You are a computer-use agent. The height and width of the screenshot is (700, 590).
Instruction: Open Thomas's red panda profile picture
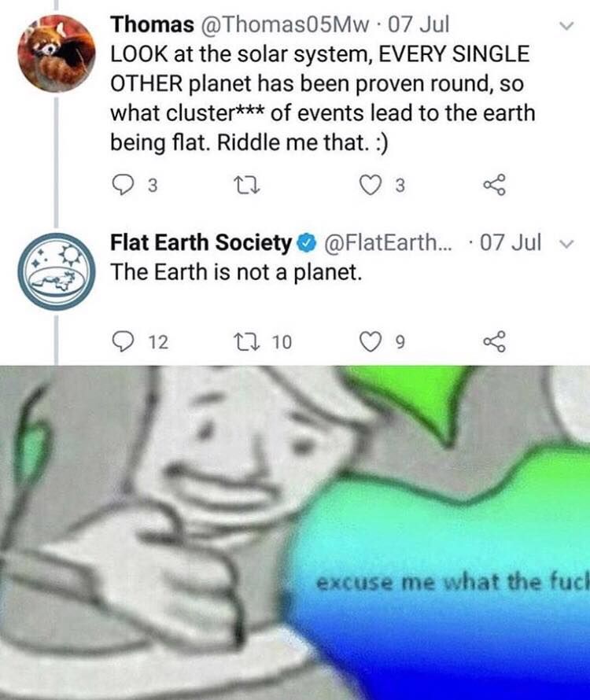point(57,53)
